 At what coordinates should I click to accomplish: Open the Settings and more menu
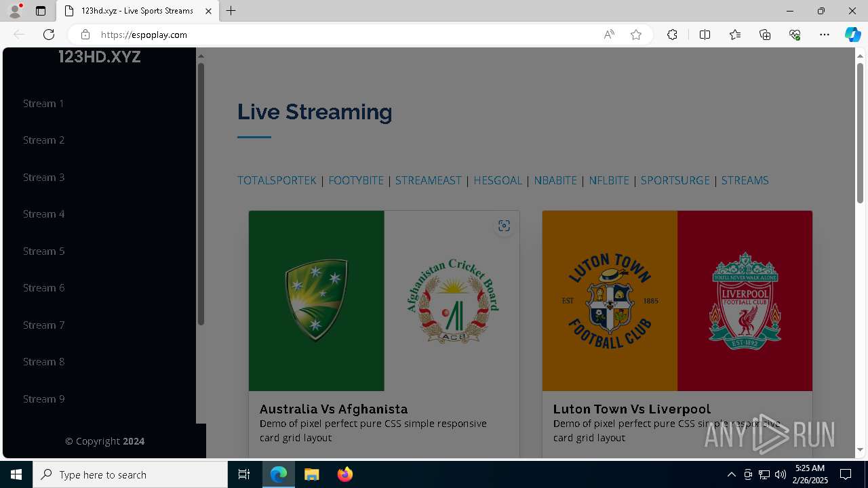(x=825, y=35)
